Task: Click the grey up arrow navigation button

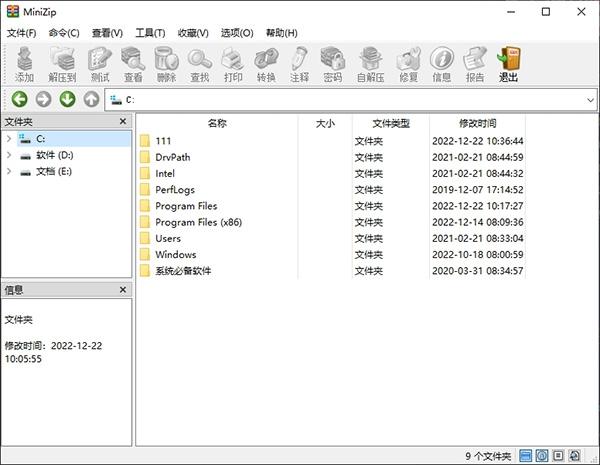Action: 91,100
